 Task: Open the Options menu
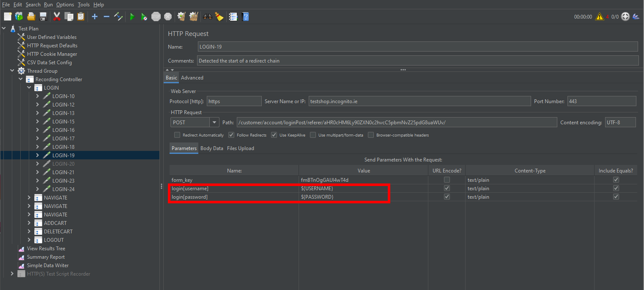click(x=65, y=4)
